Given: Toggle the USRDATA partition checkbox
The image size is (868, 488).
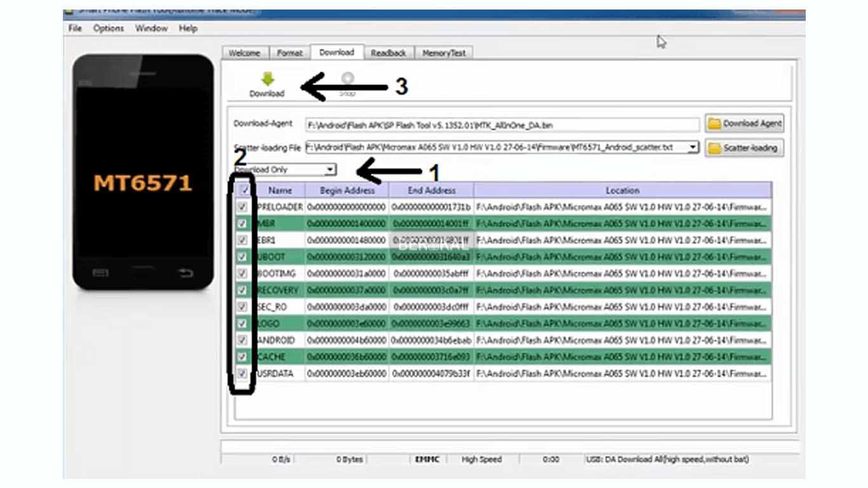Looking at the screenshot, I should (x=242, y=374).
